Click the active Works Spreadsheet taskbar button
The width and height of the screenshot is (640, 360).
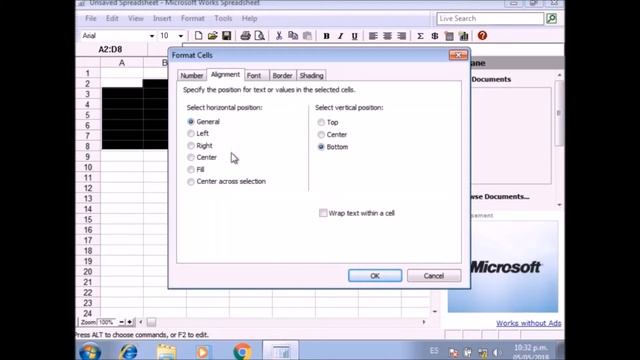(281, 350)
